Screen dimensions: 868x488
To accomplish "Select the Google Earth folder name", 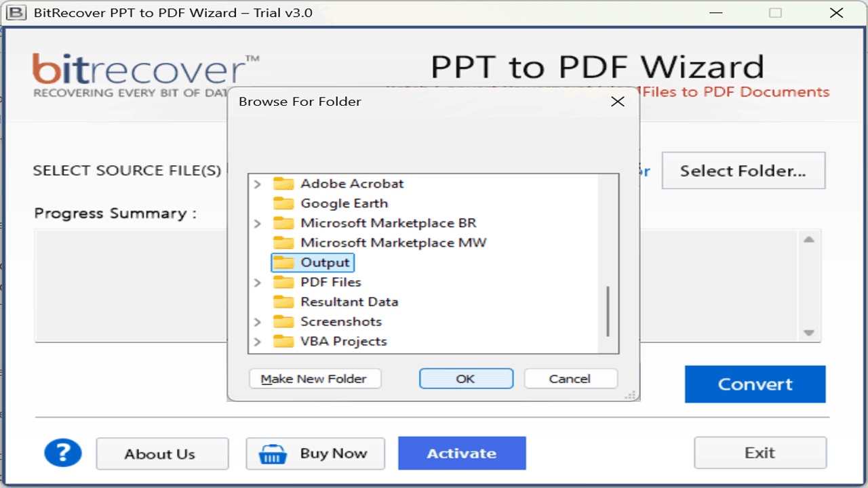I will tap(344, 203).
